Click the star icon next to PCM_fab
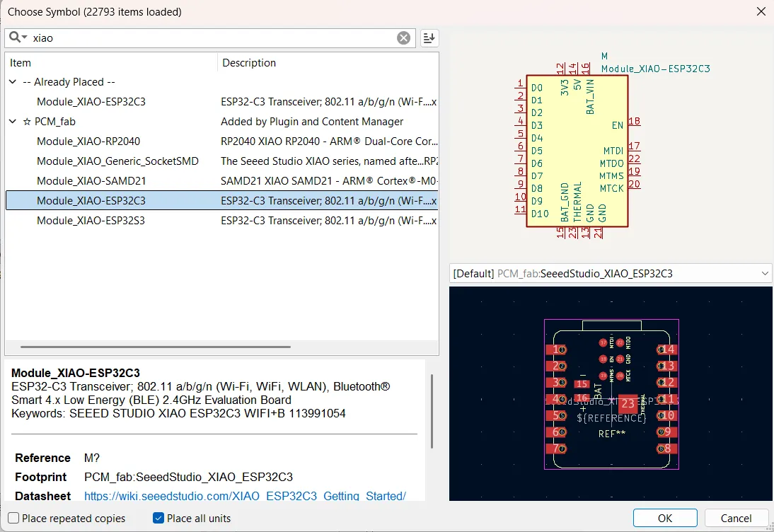 28,121
